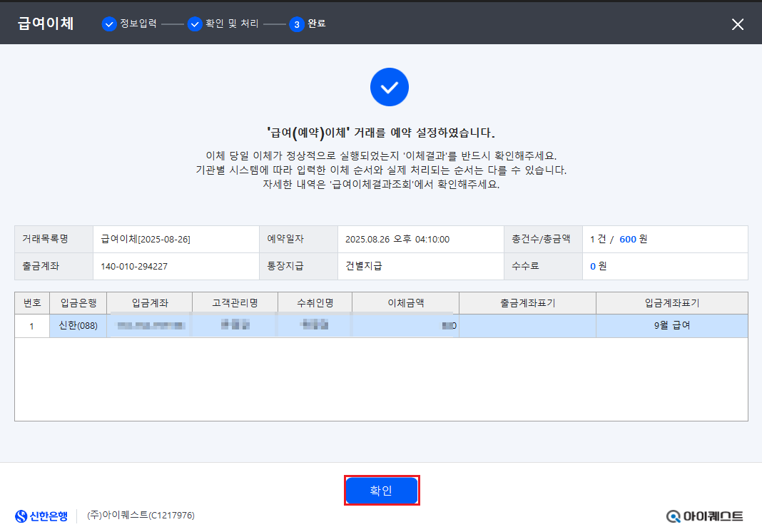The width and height of the screenshot is (762, 532).
Task: Click the 출금계좌 number 140-010-294227
Action: (x=134, y=267)
